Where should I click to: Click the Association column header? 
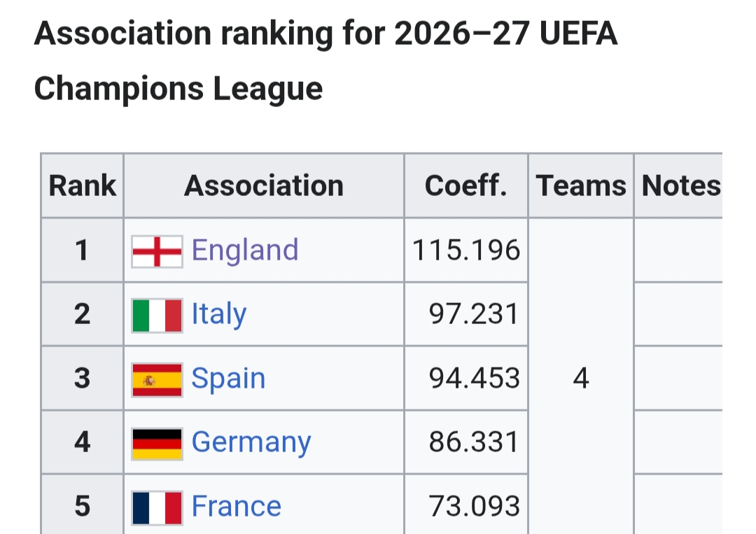264,186
